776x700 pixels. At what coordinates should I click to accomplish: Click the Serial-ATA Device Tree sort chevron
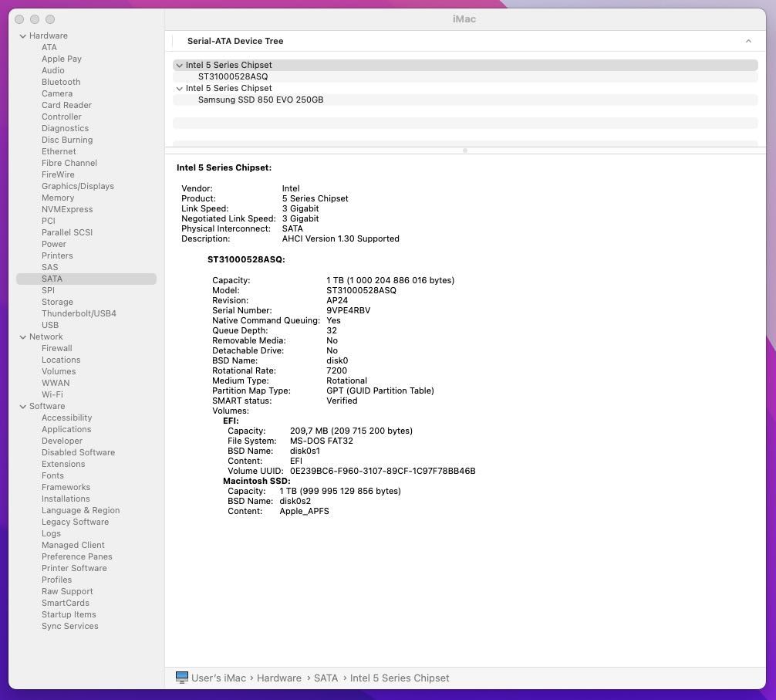coord(748,41)
